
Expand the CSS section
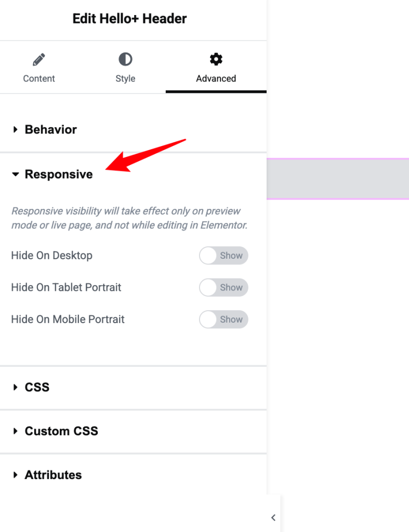pos(133,387)
